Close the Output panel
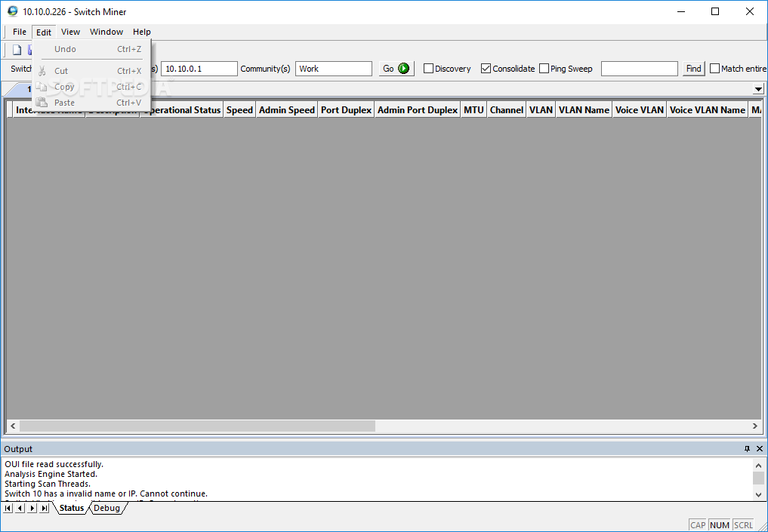This screenshot has height=532, width=768. (760, 449)
